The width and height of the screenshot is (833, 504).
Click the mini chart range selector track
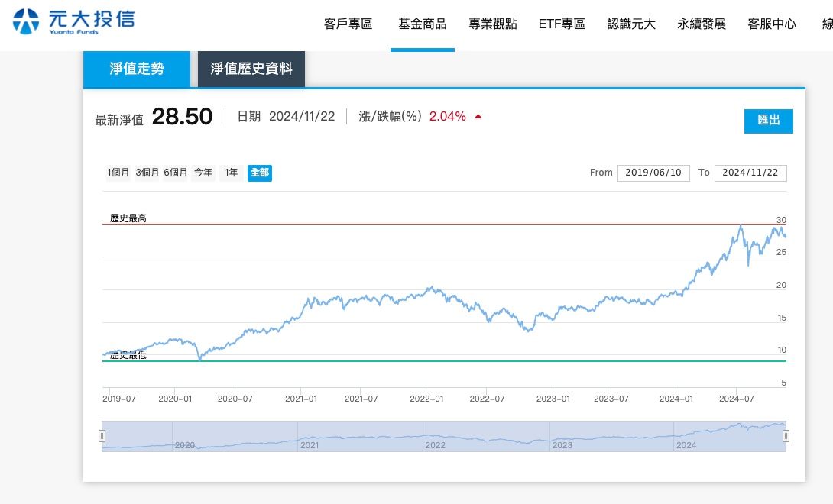point(443,435)
